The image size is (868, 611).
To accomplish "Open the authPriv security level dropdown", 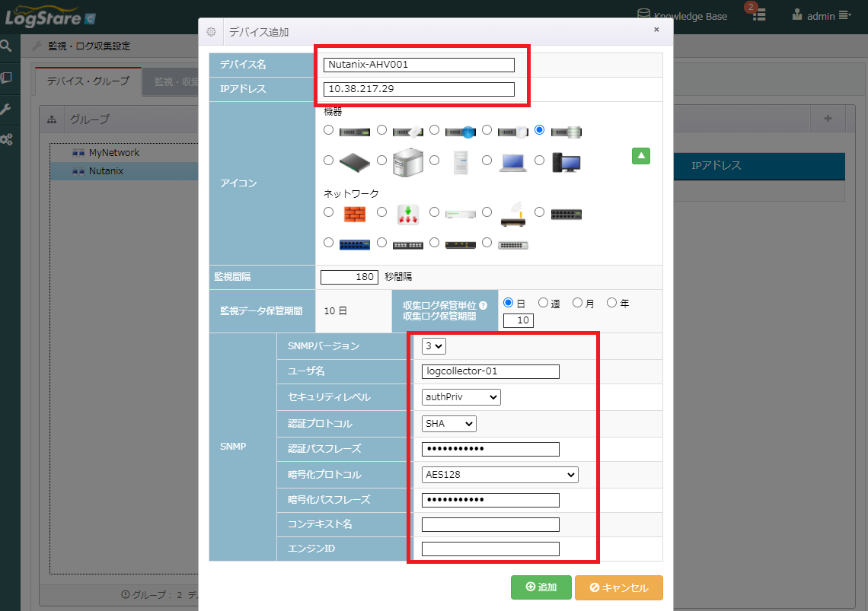I will pyautogui.click(x=461, y=397).
